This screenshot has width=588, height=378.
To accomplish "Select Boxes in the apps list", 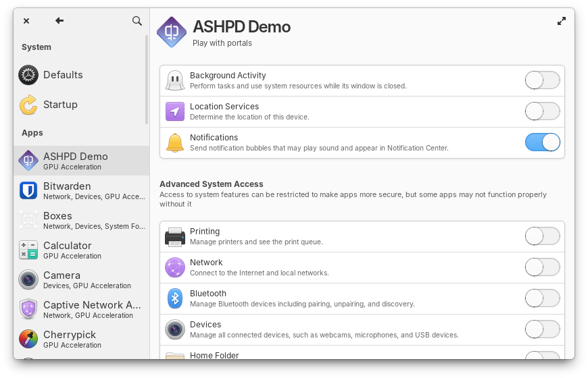I will 81,221.
